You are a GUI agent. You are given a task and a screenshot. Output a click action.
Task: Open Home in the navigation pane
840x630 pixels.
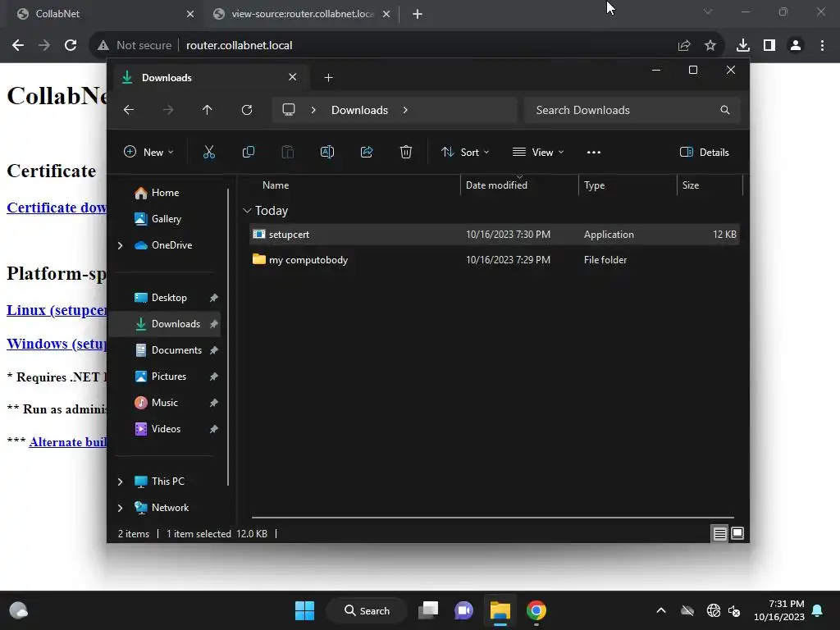tap(165, 193)
